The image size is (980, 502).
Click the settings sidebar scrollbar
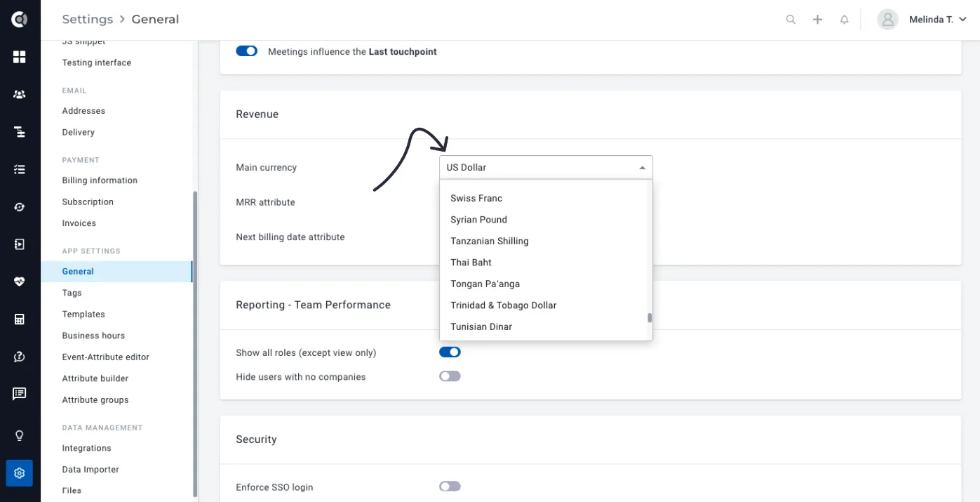(195, 344)
